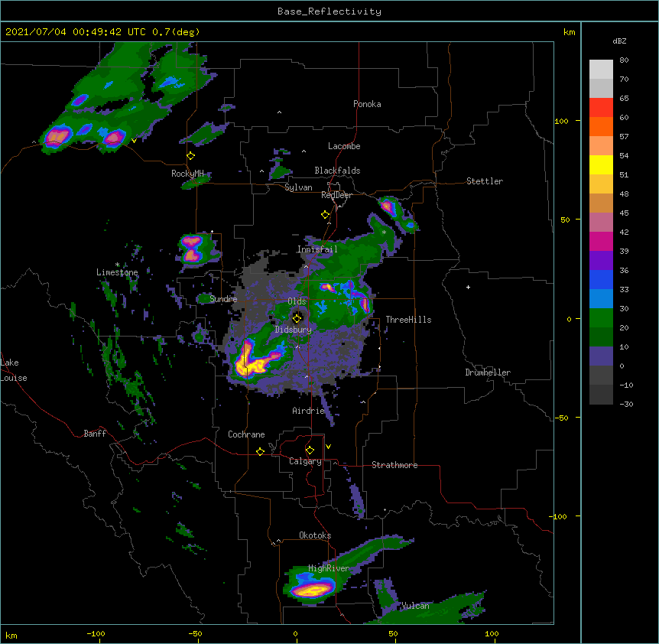The width and height of the screenshot is (659, 644).
Task: Click the Airdrie city label
Action: tap(309, 411)
